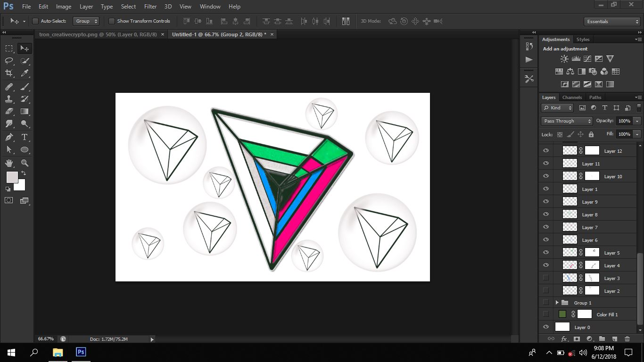Select the Crop tool

(x=9, y=73)
